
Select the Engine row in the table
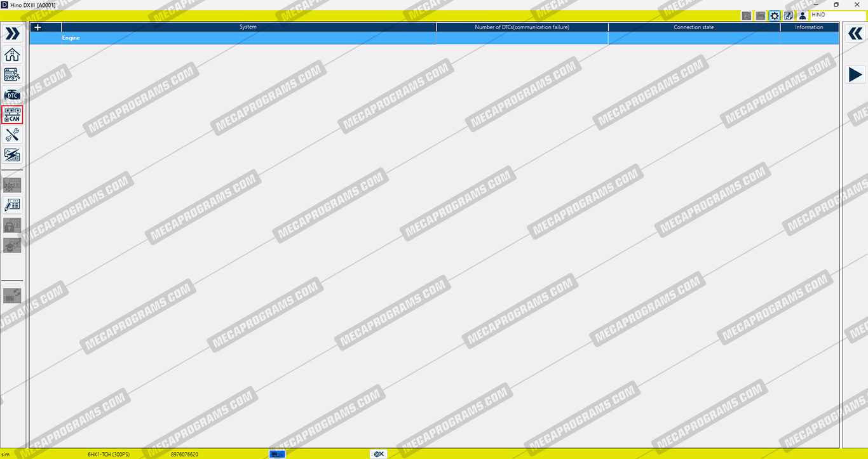point(248,38)
